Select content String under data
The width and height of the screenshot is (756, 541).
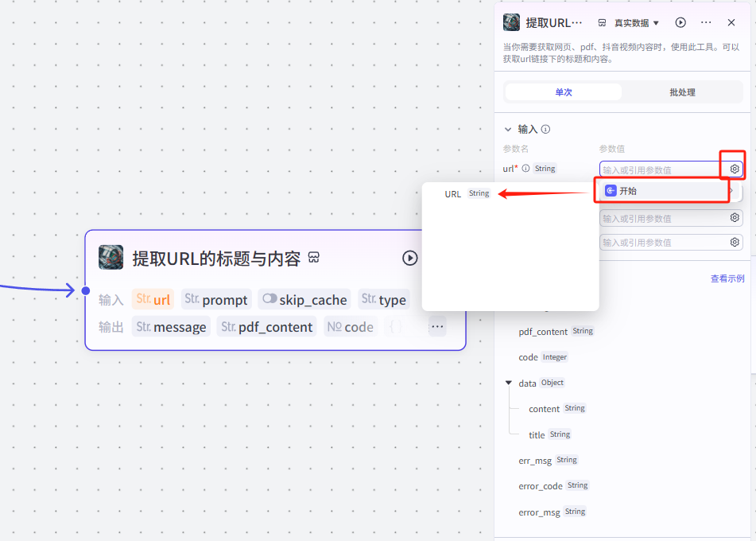click(x=557, y=409)
